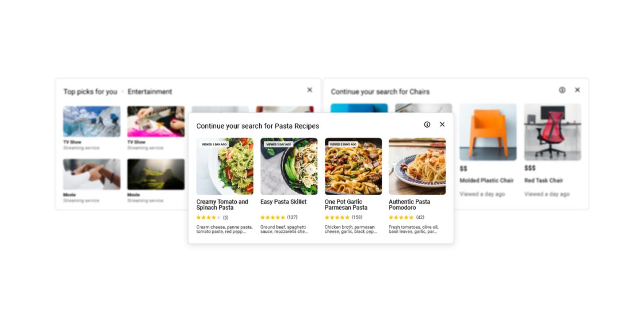
Task: Click the Red Task Chair label
Action: [x=543, y=180]
